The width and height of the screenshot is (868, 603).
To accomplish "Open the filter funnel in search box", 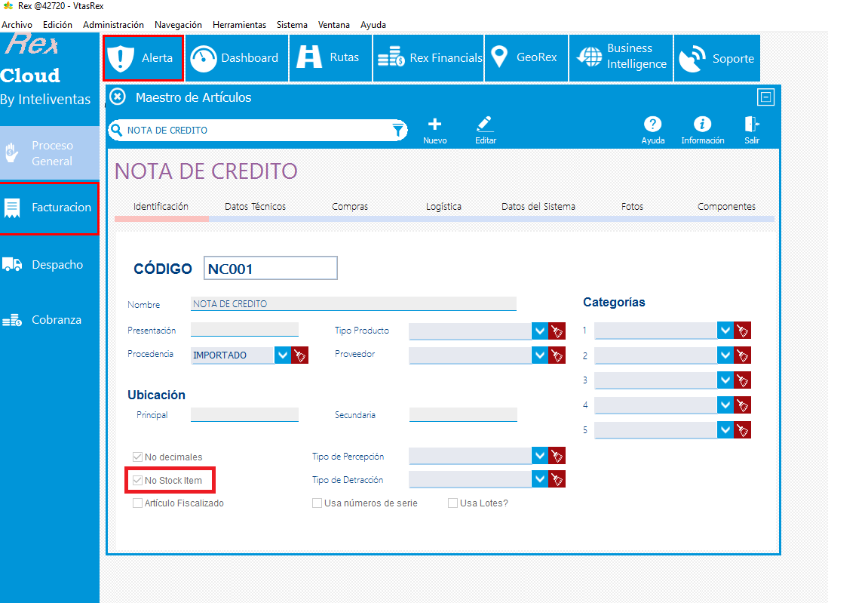I will (398, 131).
